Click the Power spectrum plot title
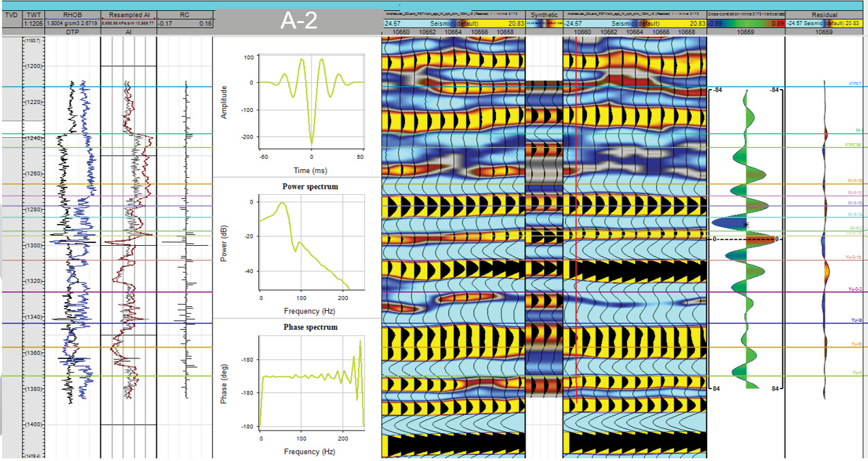This screenshot has height=461, width=868. click(310, 187)
